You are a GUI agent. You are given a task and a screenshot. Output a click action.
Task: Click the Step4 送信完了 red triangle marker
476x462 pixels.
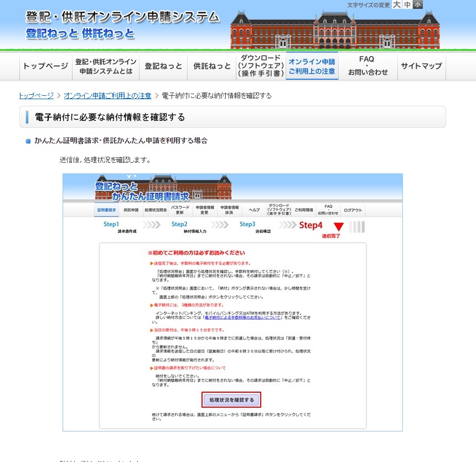tap(339, 227)
